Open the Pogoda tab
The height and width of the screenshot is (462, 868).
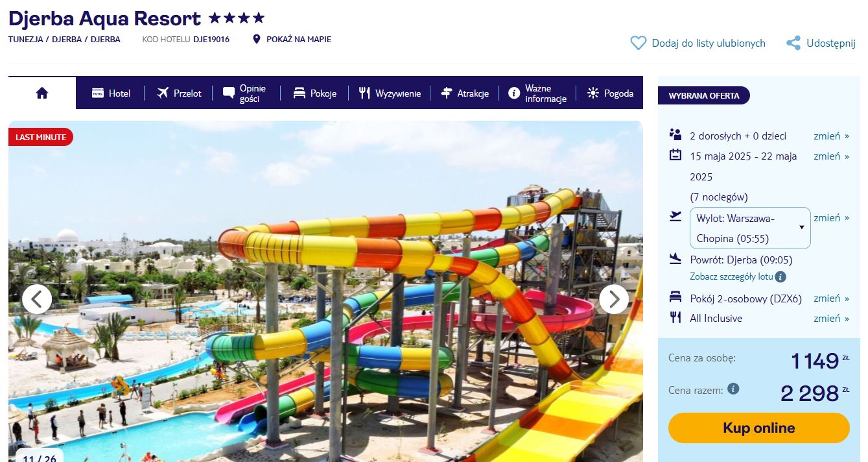[610, 93]
